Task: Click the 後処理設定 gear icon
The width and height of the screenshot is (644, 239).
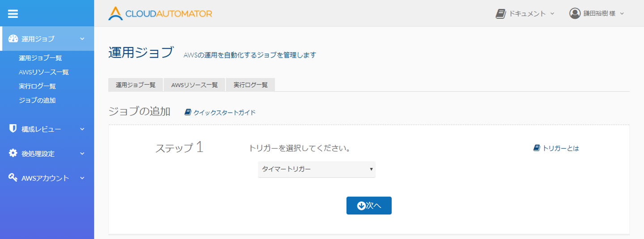Action: pos(13,153)
